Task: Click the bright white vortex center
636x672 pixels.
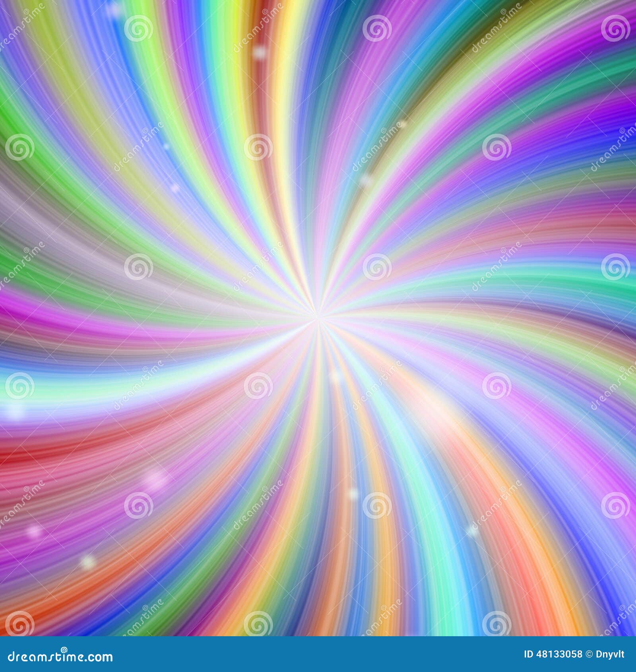Action: (x=318, y=318)
